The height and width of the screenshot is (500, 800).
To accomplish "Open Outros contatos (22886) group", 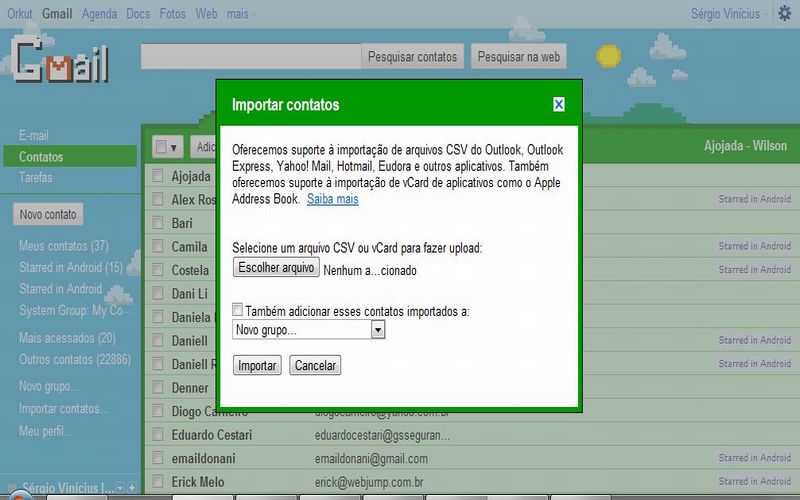I will pyautogui.click(x=75, y=360).
